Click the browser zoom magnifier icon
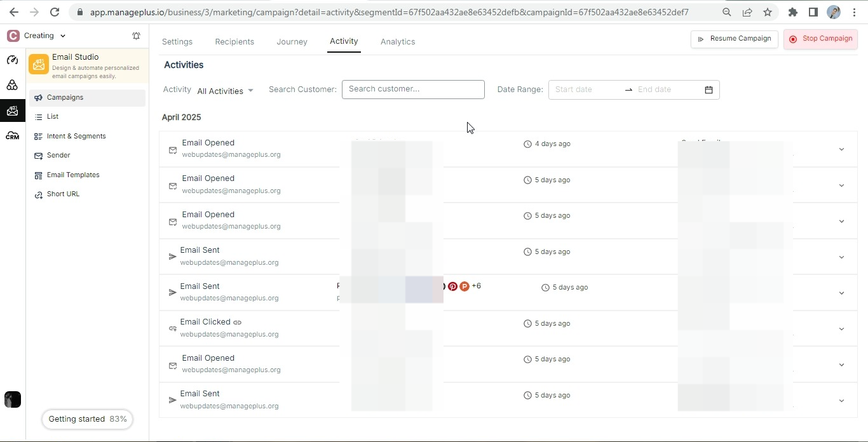 click(727, 12)
